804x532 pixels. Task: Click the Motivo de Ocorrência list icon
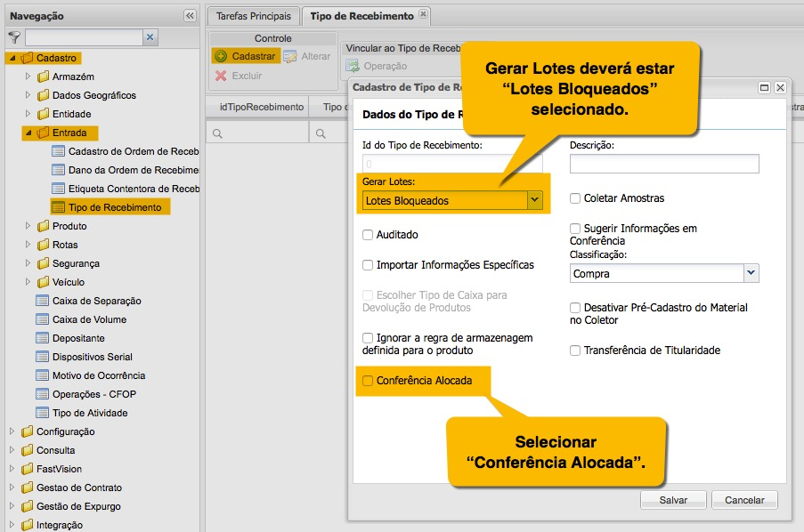43,375
